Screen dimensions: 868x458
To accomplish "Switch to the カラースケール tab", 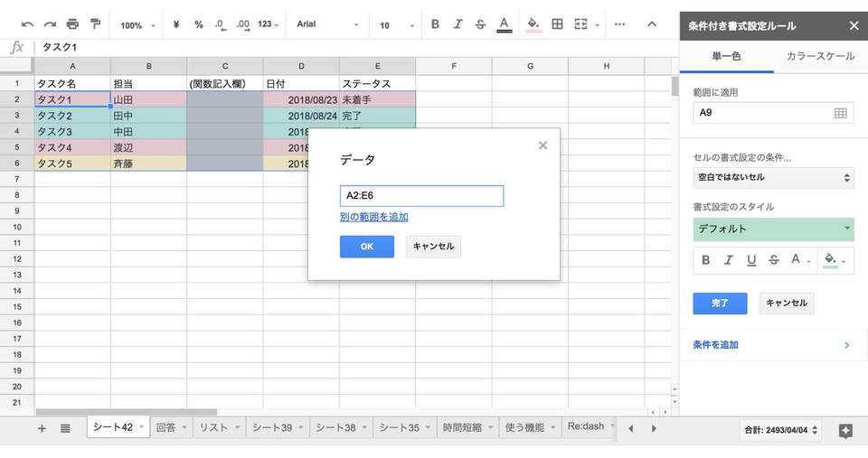I will (820, 56).
